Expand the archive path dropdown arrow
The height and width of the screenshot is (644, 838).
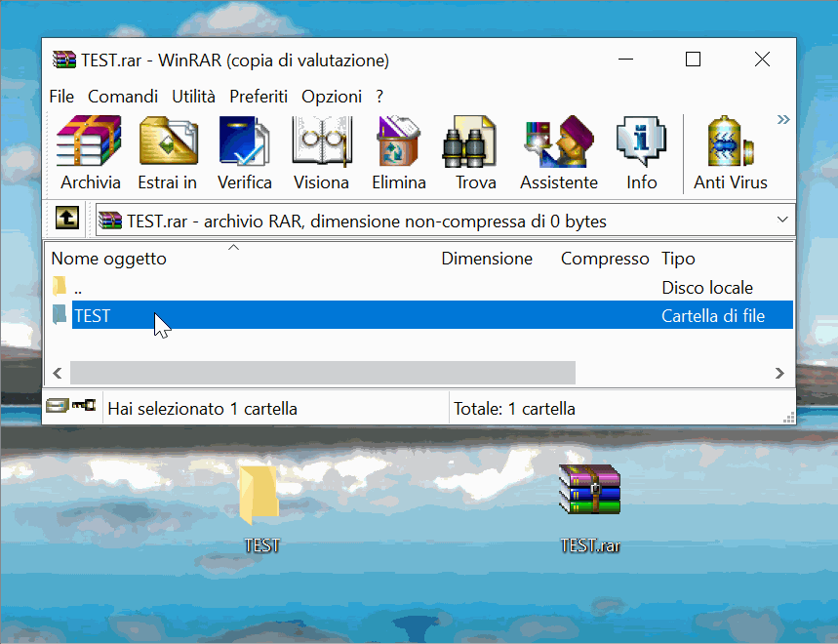pyautogui.click(x=782, y=220)
